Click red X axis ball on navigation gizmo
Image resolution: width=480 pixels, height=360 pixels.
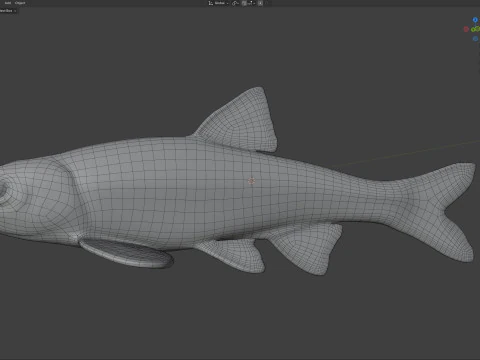pyautogui.click(x=466, y=29)
